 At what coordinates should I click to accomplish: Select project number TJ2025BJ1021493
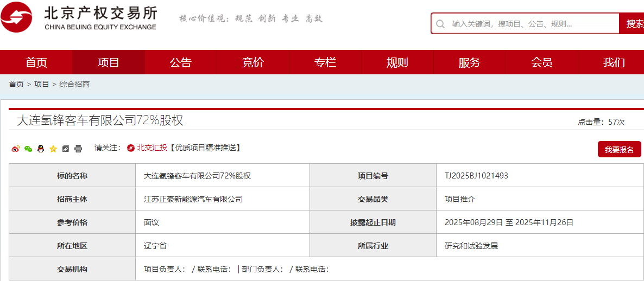pyautogui.click(x=476, y=176)
